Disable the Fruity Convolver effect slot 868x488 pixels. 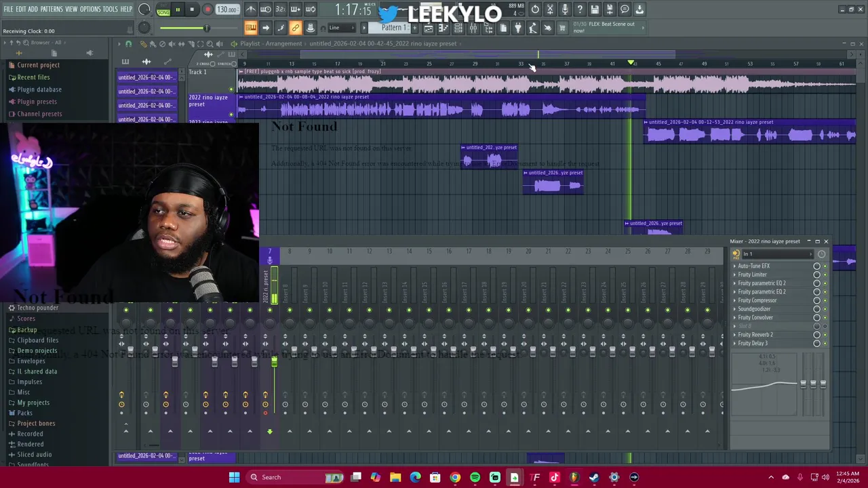tap(825, 318)
